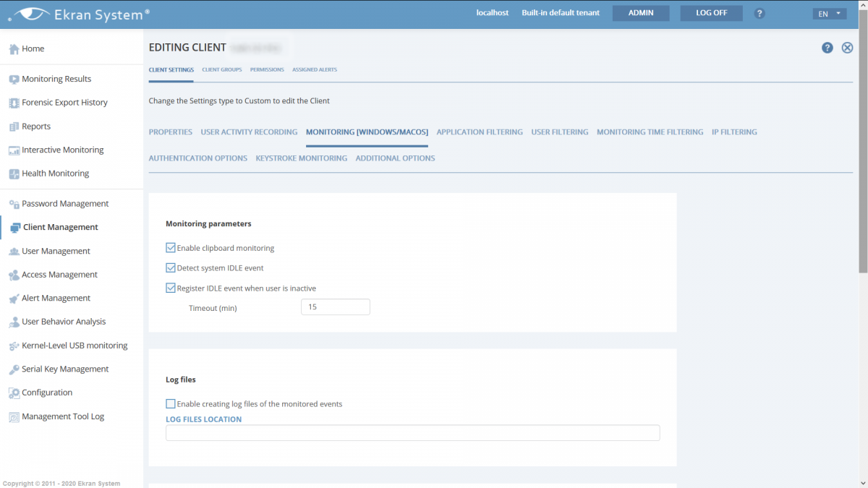Enable creating log files checkbox
This screenshot has height=488, width=868.
click(x=171, y=404)
